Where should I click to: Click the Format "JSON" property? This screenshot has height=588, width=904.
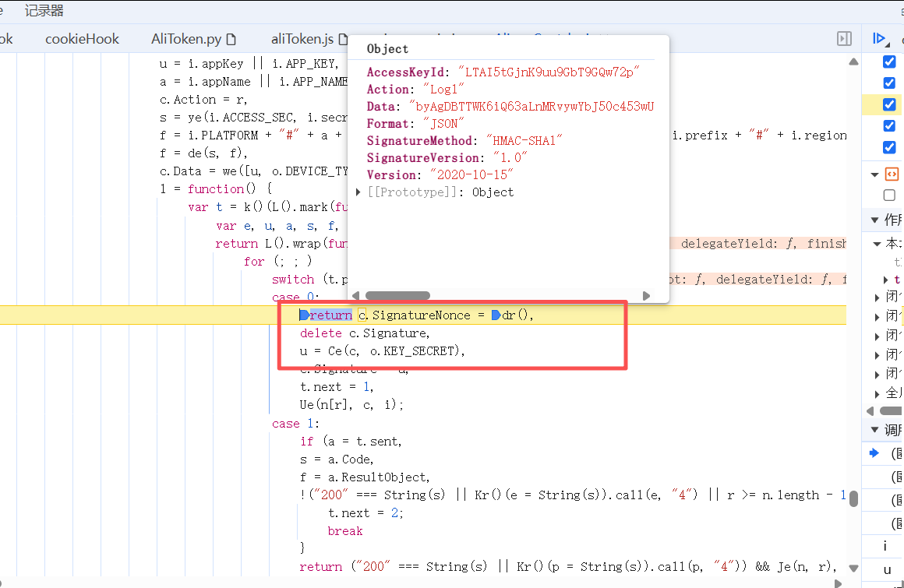click(x=415, y=124)
